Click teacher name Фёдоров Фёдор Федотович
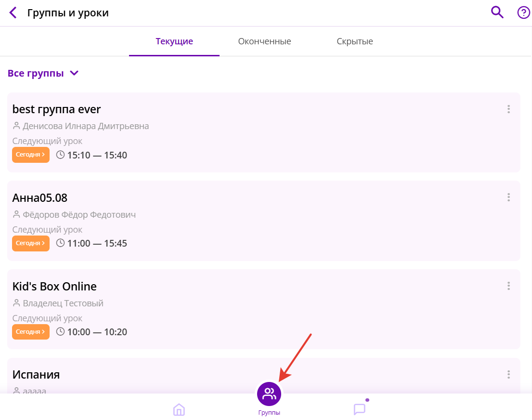Screen dimensions: 532x420 tap(79, 215)
